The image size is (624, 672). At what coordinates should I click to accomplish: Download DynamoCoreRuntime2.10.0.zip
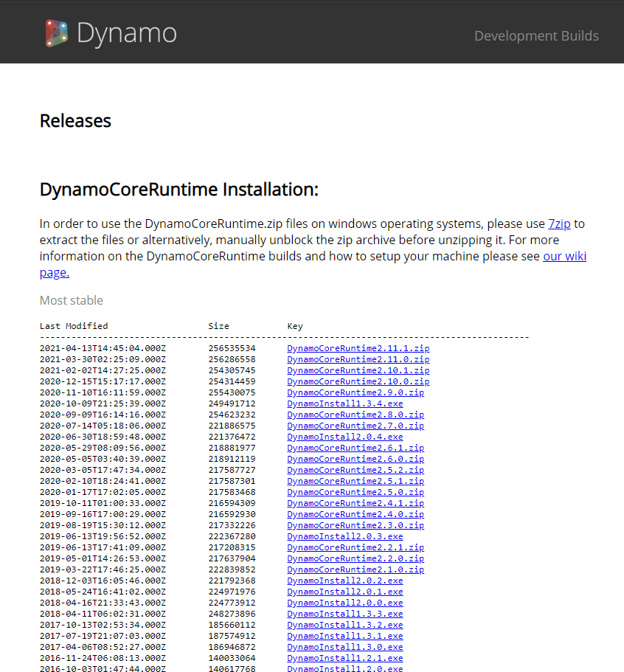point(358,381)
